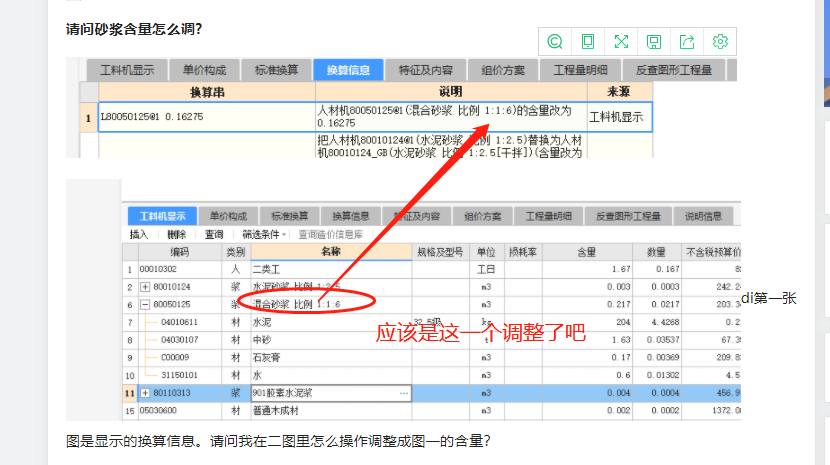Select code cell 00010302
The height and width of the screenshot is (465, 830).
(x=179, y=269)
